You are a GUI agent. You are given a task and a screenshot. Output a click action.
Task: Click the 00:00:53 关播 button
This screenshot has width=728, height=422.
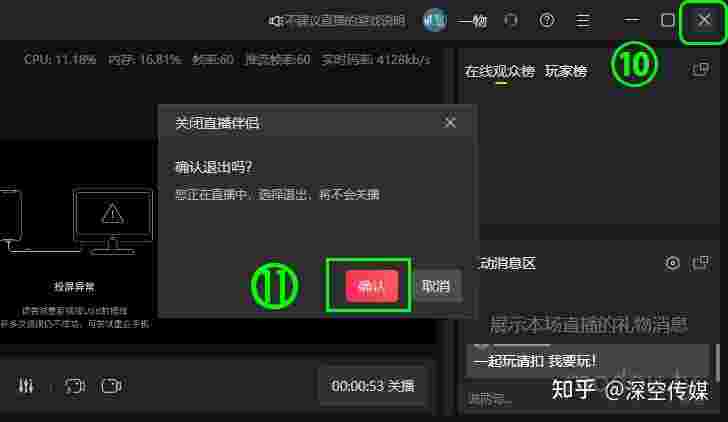pos(373,386)
